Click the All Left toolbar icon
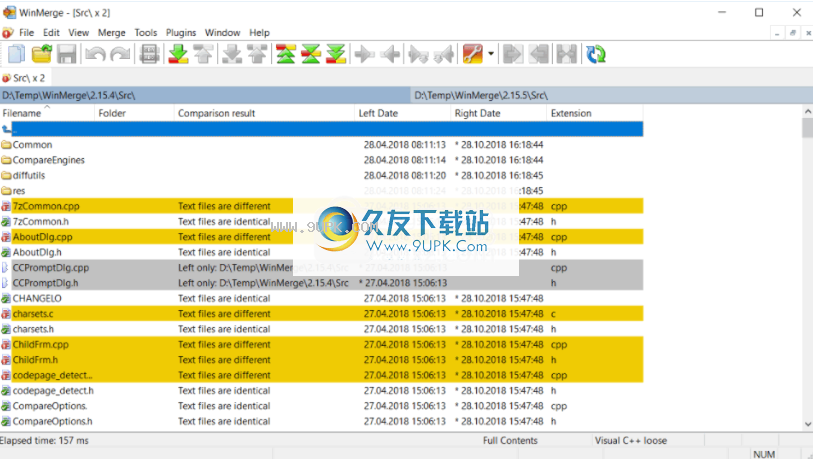 (539, 54)
